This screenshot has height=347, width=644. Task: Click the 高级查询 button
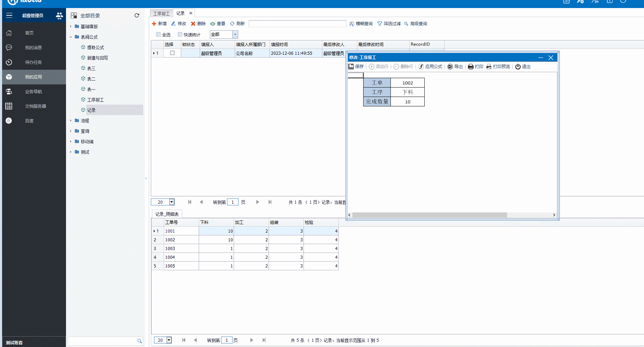(x=416, y=24)
